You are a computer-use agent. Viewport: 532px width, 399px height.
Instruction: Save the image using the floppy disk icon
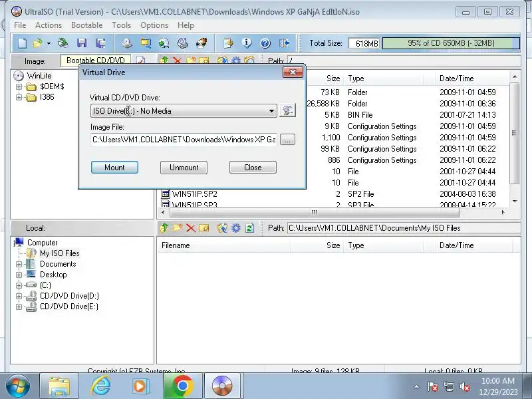(82, 43)
